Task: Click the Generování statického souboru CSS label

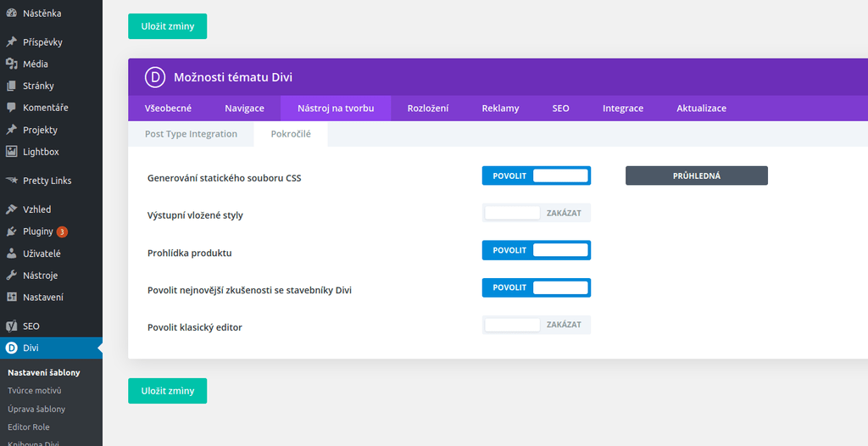Action: tap(224, 178)
